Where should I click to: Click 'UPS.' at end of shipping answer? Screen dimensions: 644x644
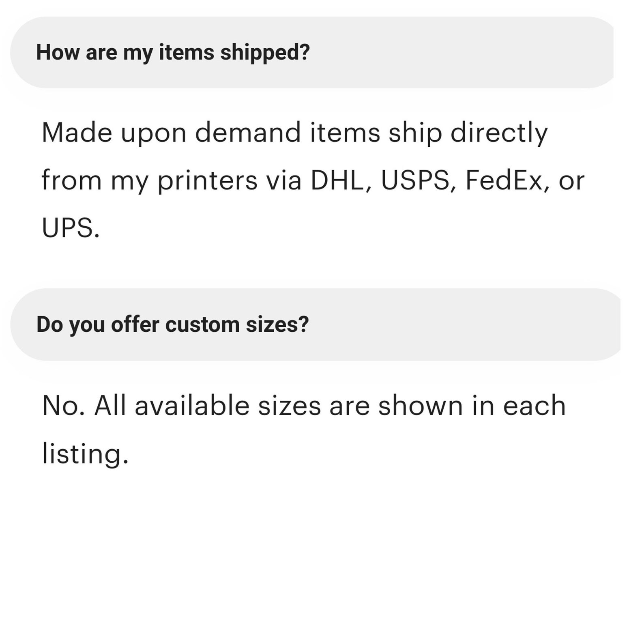pyautogui.click(x=71, y=228)
